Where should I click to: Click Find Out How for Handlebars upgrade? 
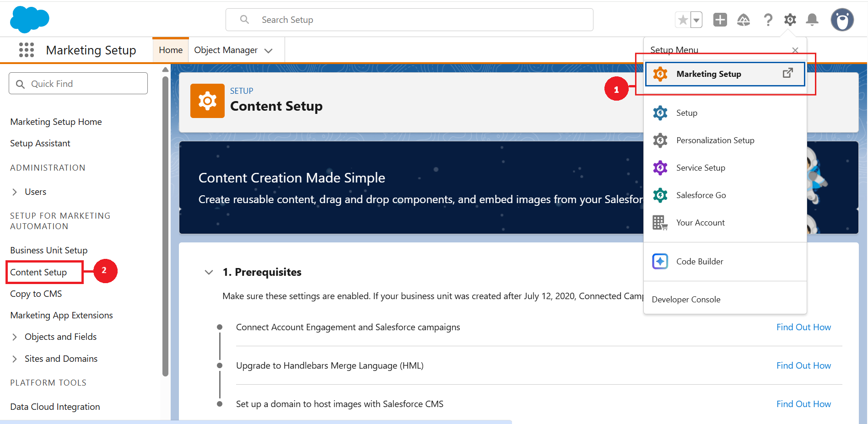[x=803, y=365]
